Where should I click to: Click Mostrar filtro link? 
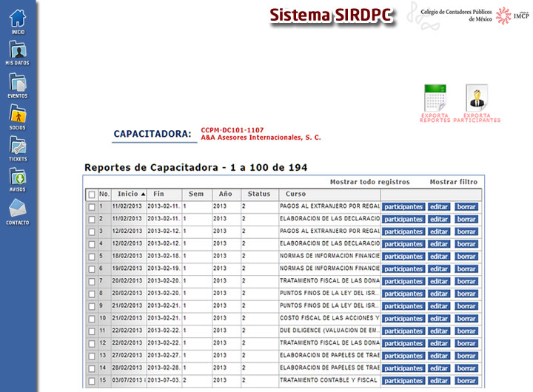[453, 181]
